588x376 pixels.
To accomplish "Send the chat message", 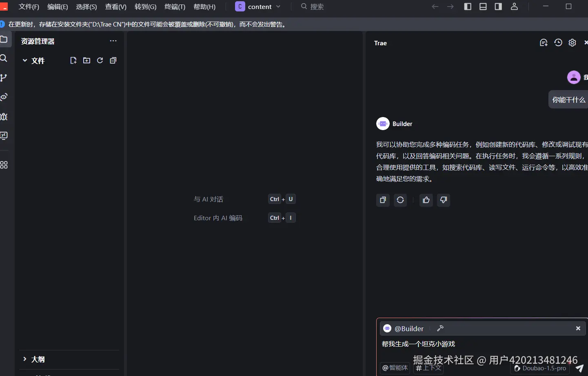I will pos(580,368).
